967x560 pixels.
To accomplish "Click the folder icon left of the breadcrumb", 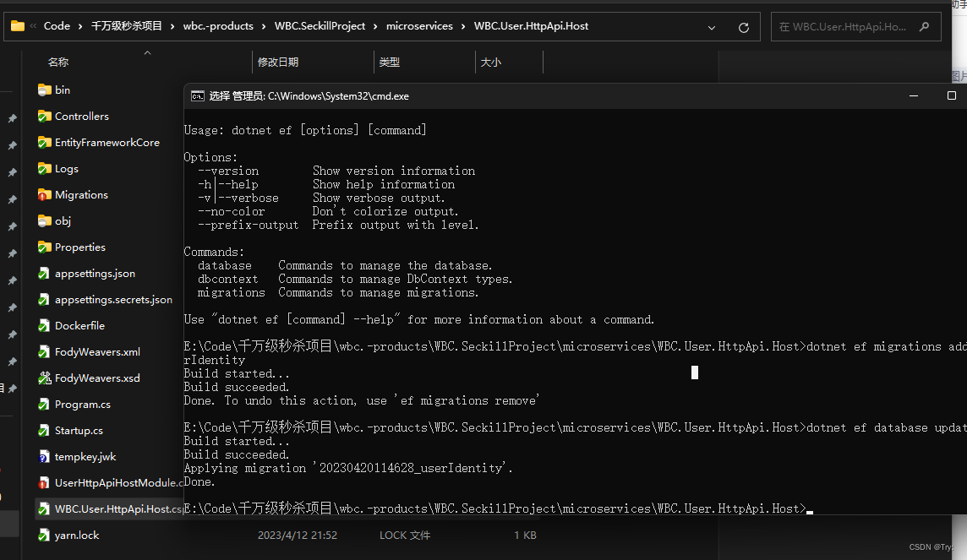I will pos(18,25).
